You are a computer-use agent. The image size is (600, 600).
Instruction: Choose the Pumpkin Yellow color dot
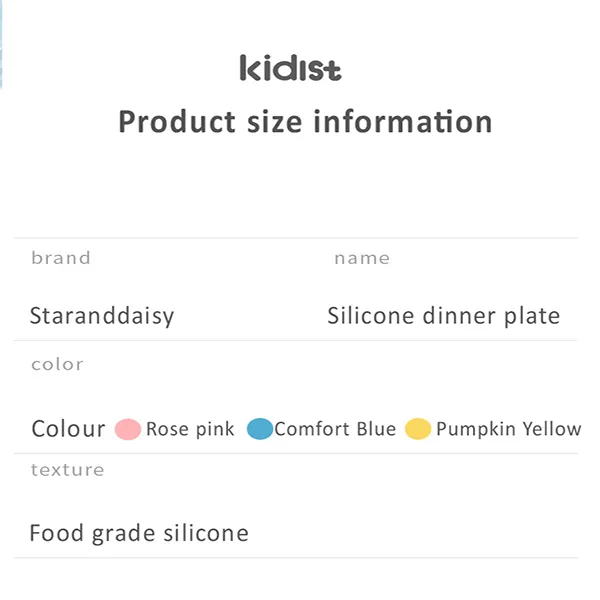click(x=418, y=429)
